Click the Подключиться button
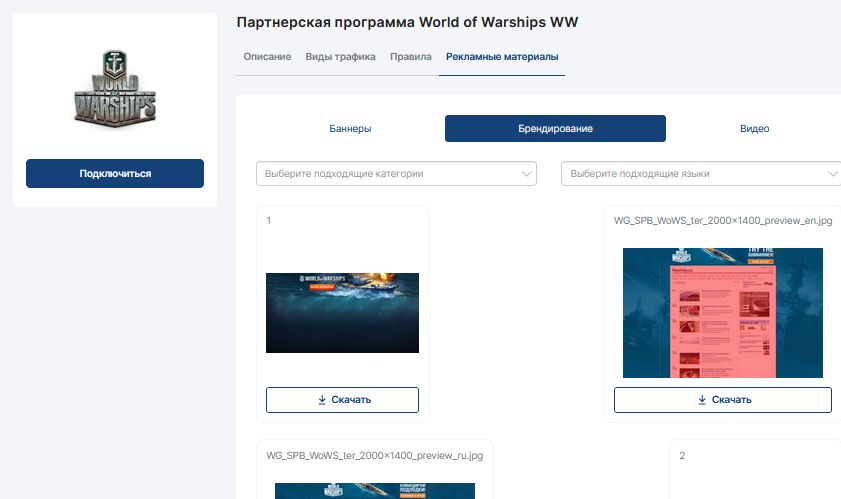The height and width of the screenshot is (499, 841). 115,173
